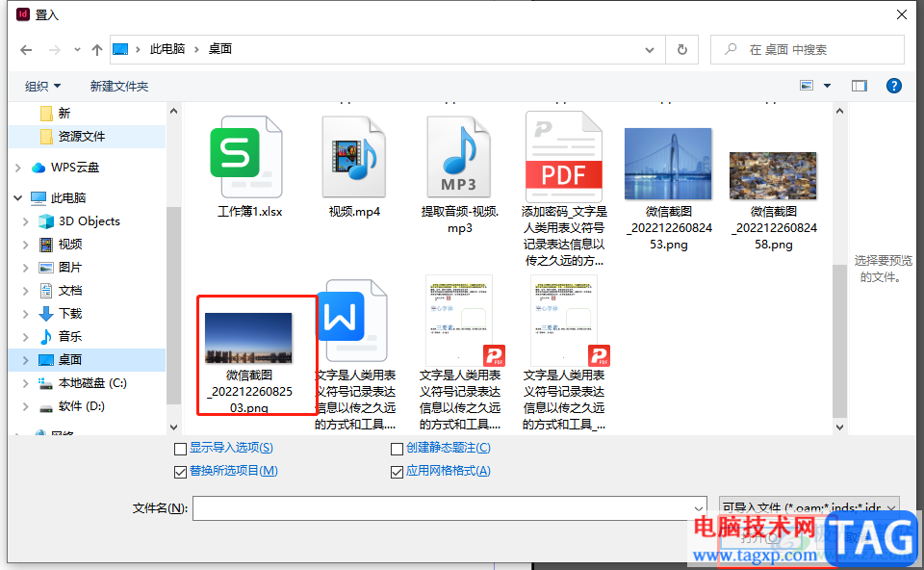This screenshot has width=924, height=570.
Task: Expand the 图片 tree node
Action: 26,268
